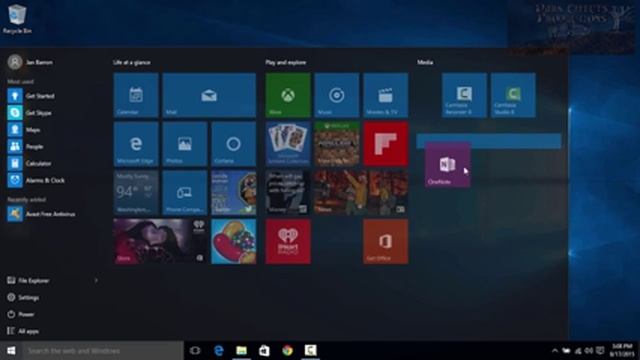The width and height of the screenshot is (640, 360).
Task: Open Task View on taskbar
Action: (195, 351)
